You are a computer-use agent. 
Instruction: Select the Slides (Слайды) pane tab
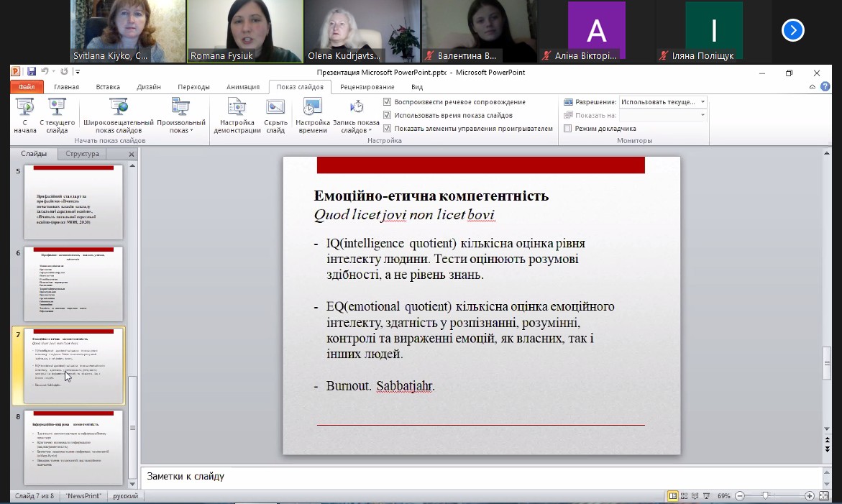click(x=34, y=154)
